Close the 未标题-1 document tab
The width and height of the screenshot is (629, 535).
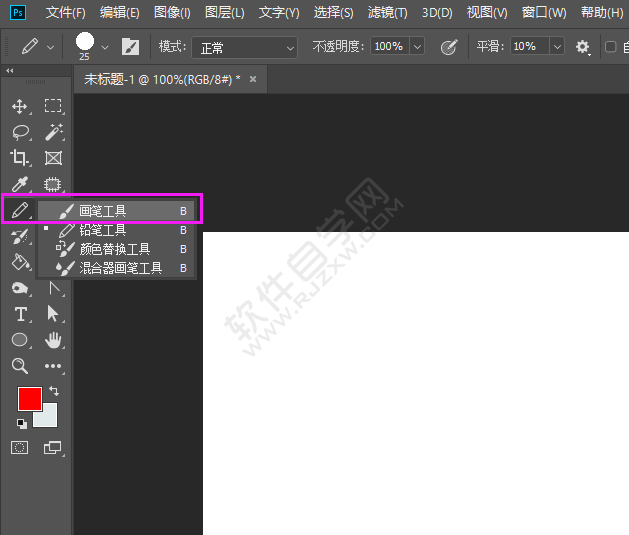point(253,79)
